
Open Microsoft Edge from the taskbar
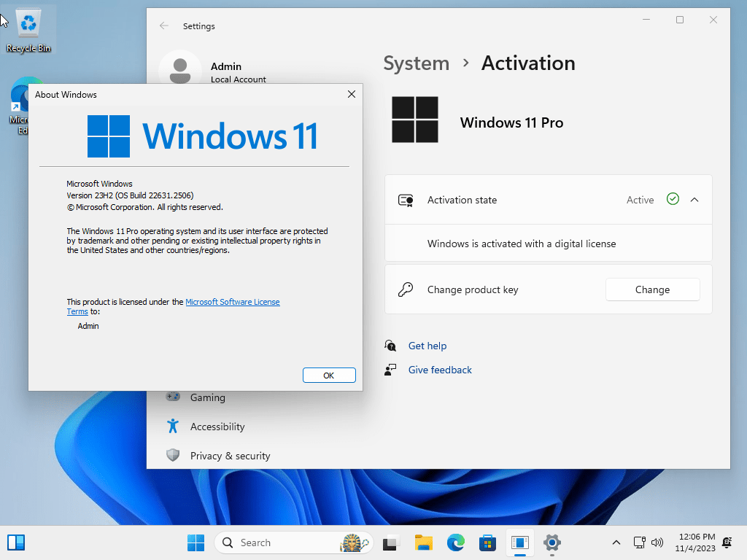coord(455,543)
